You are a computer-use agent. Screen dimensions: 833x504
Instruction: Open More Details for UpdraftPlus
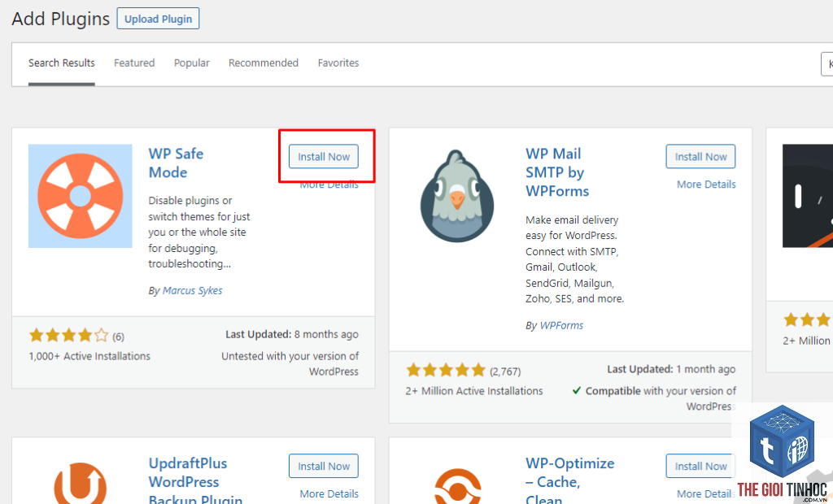point(329,494)
